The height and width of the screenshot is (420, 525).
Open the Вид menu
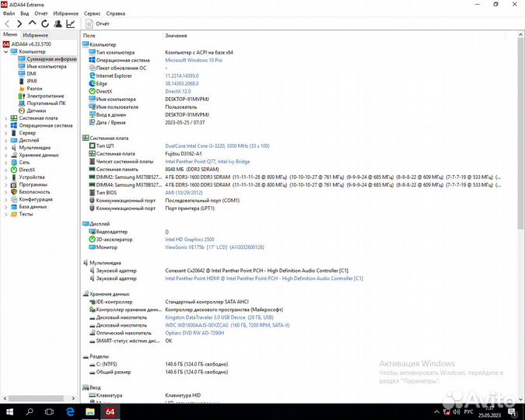pyautogui.click(x=24, y=13)
